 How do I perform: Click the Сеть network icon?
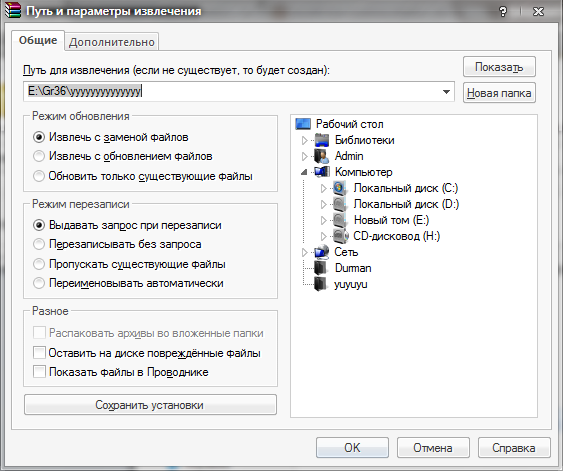pos(321,252)
